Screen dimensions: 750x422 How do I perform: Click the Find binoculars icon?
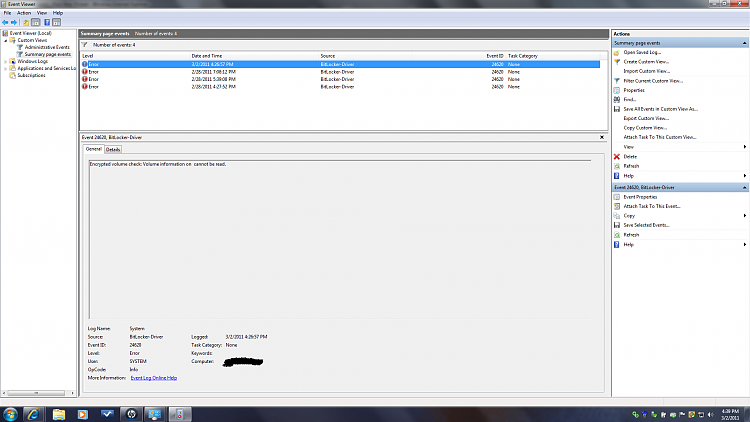(617, 100)
